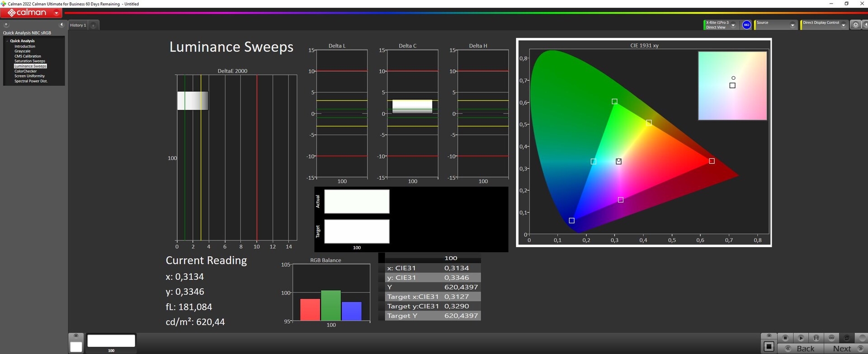The height and width of the screenshot is (354, 868).
Task: Click the blue bar in the RGB Balance chart
Action: click(x=351, y=311)
